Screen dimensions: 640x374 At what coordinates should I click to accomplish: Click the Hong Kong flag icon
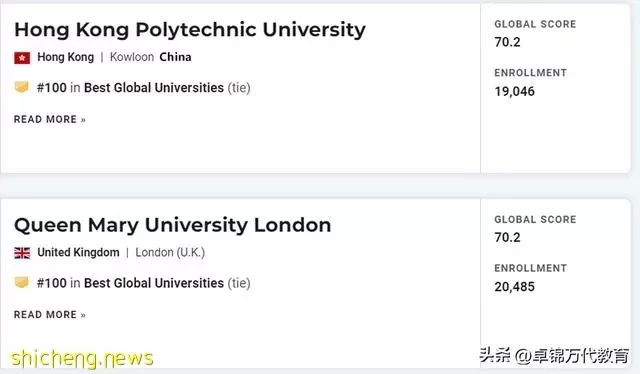[x=22, y=58]
